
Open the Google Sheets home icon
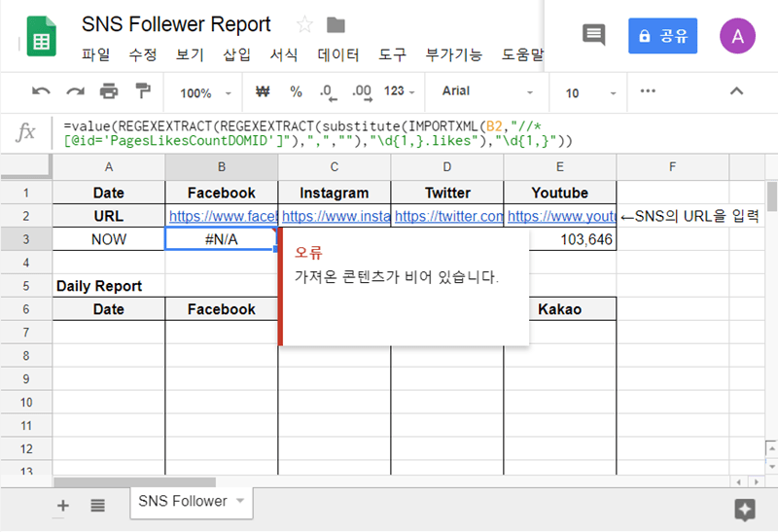42,36
